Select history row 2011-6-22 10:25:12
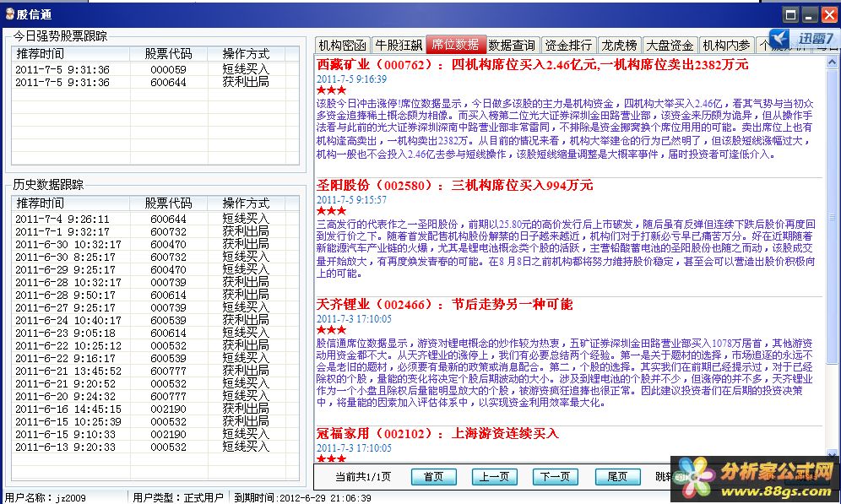The width and height of the screenshot is (841, 504). 155,346
